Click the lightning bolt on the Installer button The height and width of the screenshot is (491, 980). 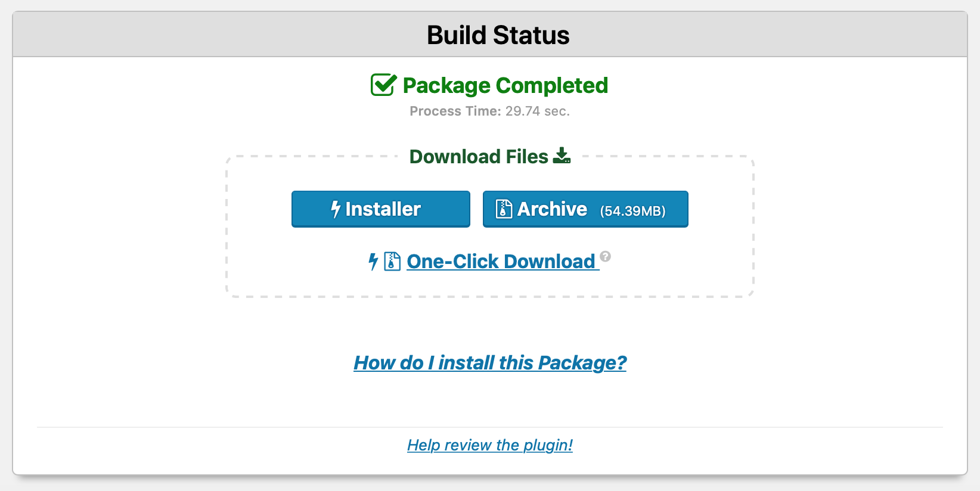click(x=336, y=209)
